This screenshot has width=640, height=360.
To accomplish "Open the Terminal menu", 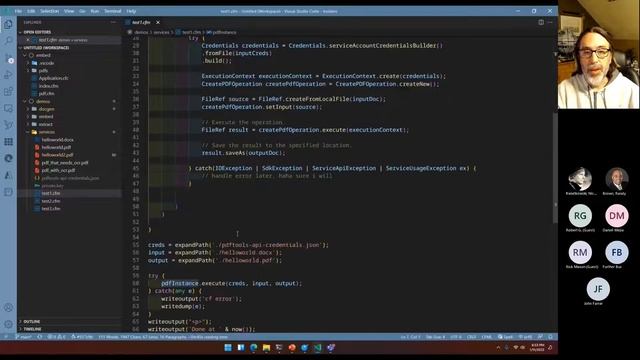I will point(113,11).
